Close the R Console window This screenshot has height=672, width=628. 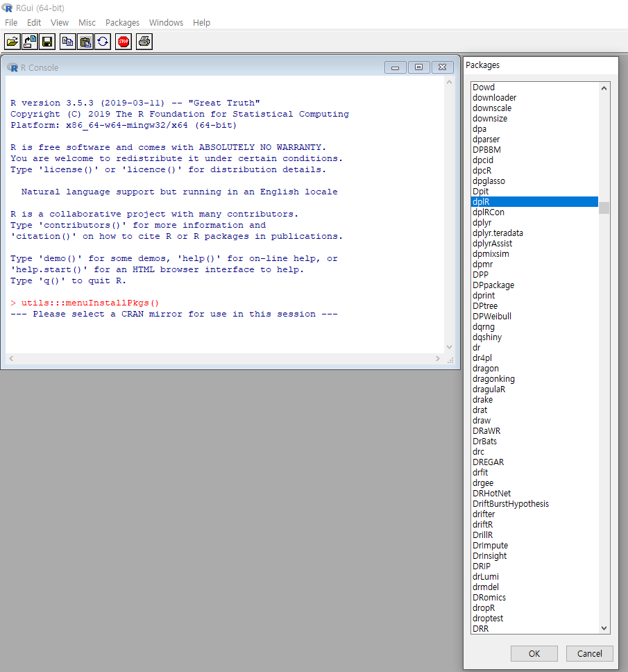point(443,67)
